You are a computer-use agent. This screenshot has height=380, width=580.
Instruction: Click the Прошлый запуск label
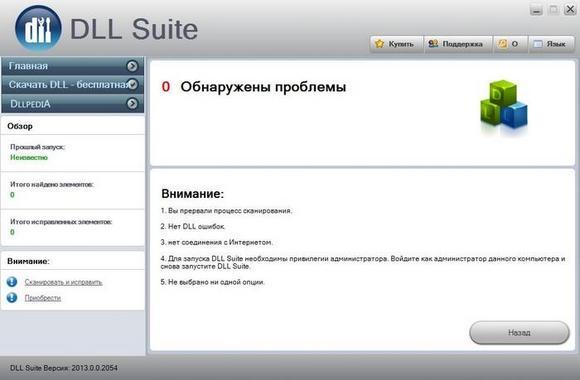(37, 147)
